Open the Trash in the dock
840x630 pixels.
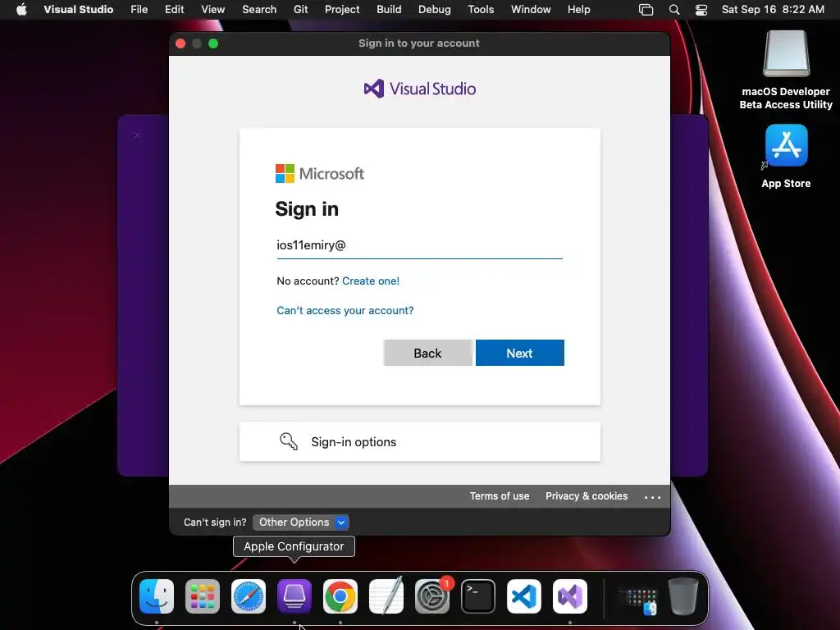pyautogui.click(x=683, y=596)
